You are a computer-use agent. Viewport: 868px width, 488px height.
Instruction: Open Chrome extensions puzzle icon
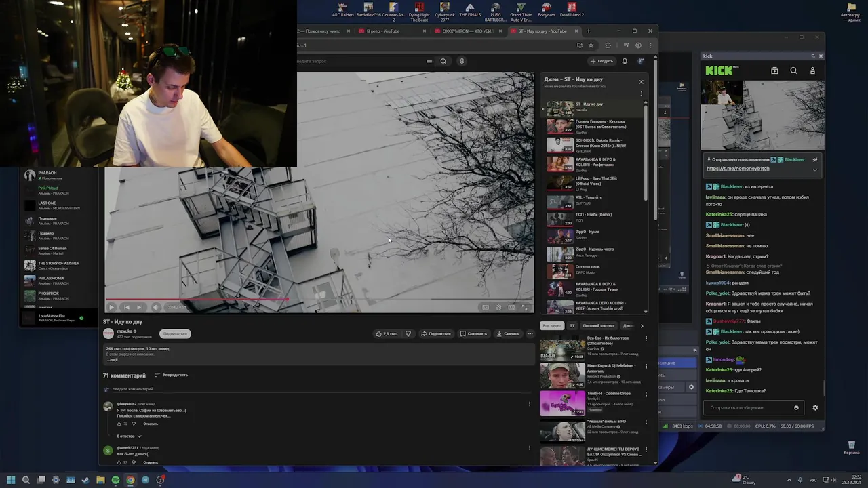[608, 45]
